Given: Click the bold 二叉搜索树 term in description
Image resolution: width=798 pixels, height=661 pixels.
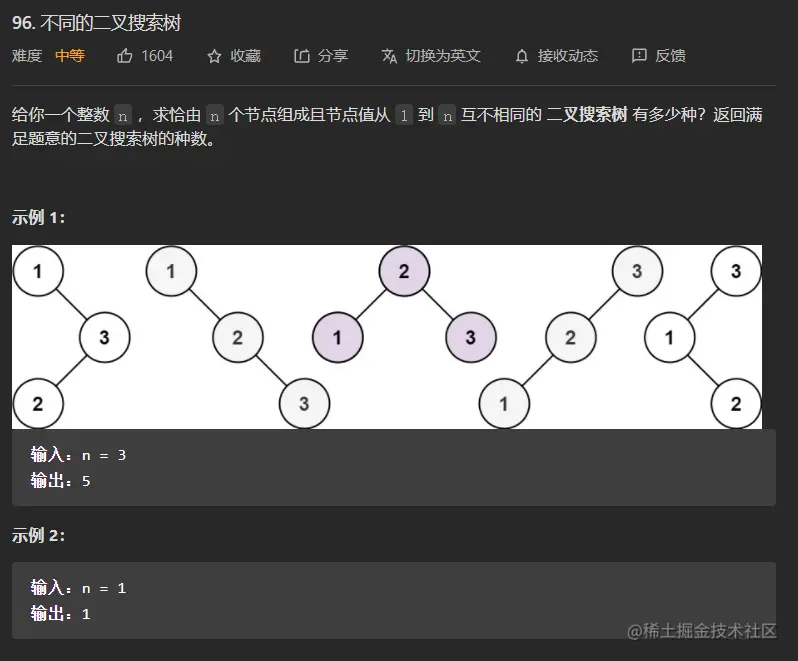Looking at the screenshot, I should [586, 114].
